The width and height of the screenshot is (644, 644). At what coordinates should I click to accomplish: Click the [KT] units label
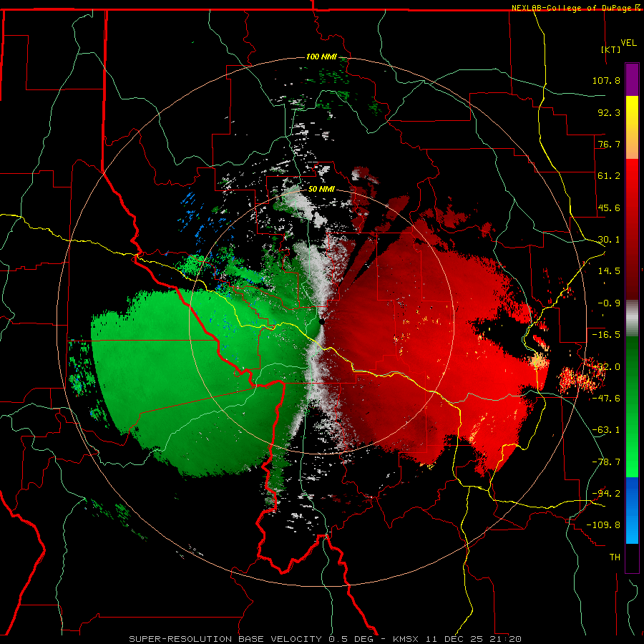611,49
